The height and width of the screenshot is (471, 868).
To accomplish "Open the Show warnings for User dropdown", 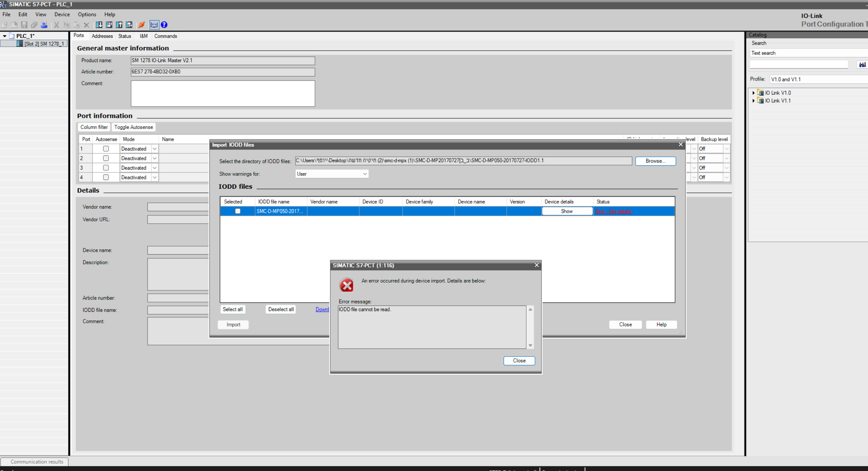I will click(365, 174).
